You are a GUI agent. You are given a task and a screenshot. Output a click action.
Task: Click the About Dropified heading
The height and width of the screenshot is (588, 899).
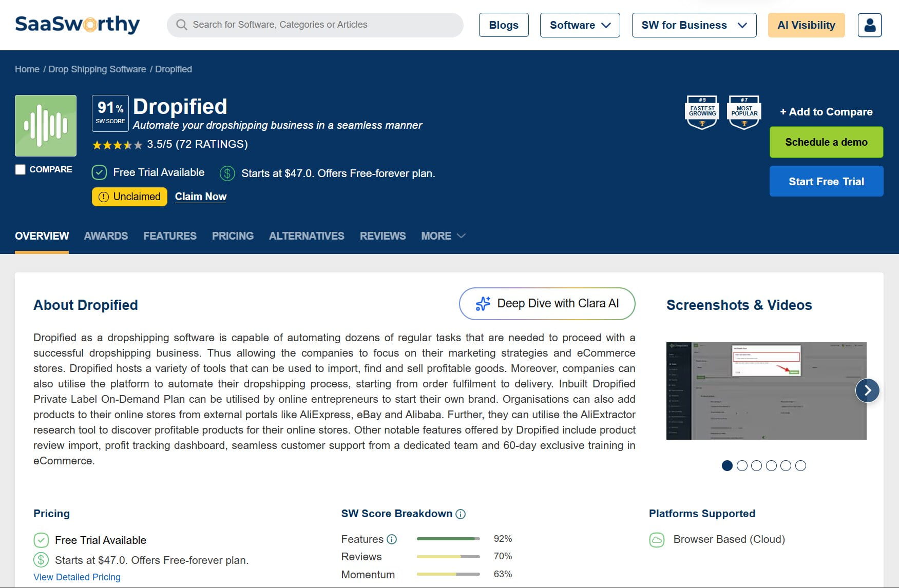click(x=86, y=305)
